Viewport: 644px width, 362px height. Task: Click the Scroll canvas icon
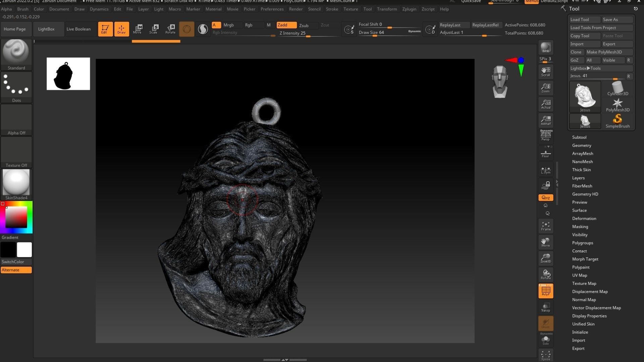point(546,71)
